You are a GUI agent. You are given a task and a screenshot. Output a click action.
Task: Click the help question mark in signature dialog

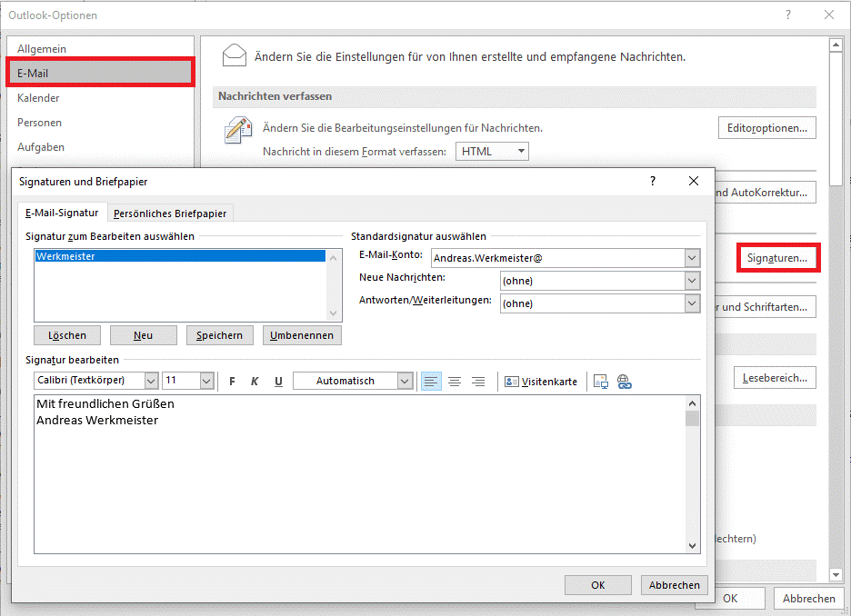point(652,181)
